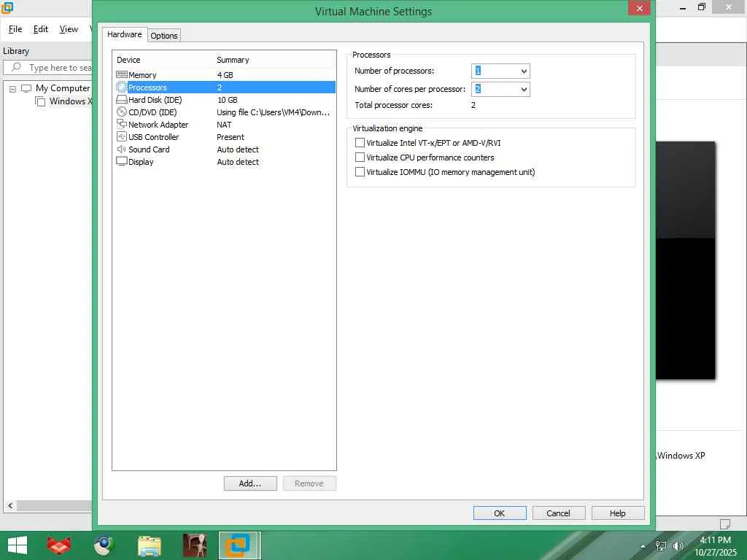Click the Processors chip icon
This screenshot has height=560, width=747.
pyautogui.click(x=122, y=87)
